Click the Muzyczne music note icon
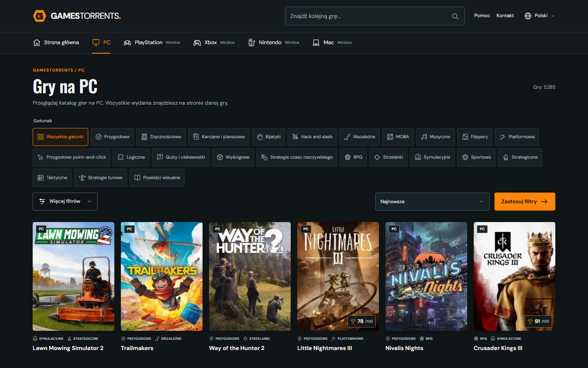Image resolution: width=588 pixels, height=368 pixels. point(424,137)
